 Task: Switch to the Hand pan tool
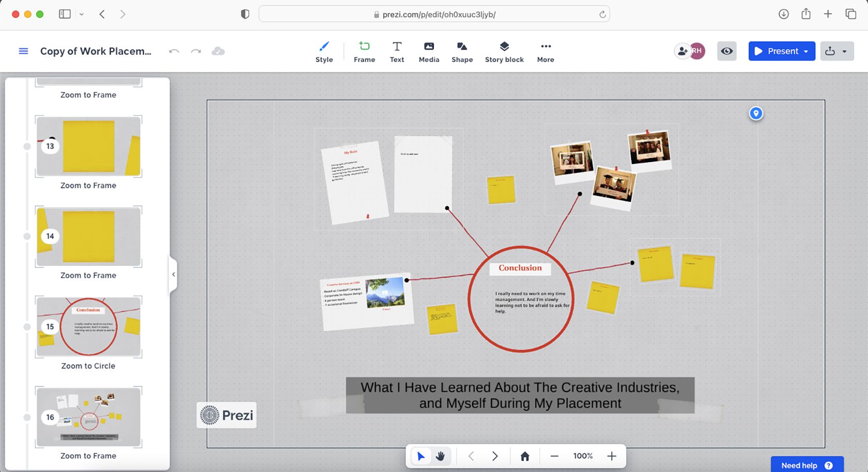point(440,456)
